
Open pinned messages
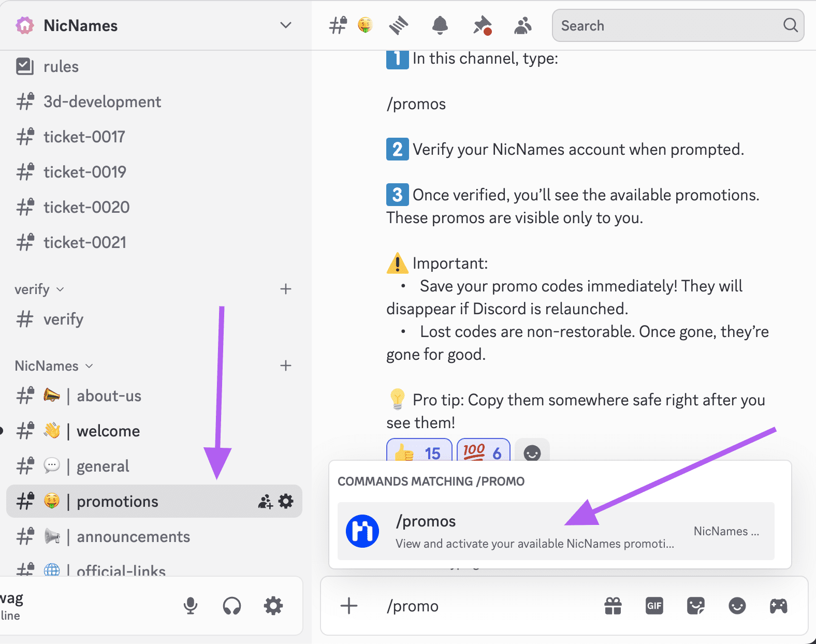tap(482, 25)
